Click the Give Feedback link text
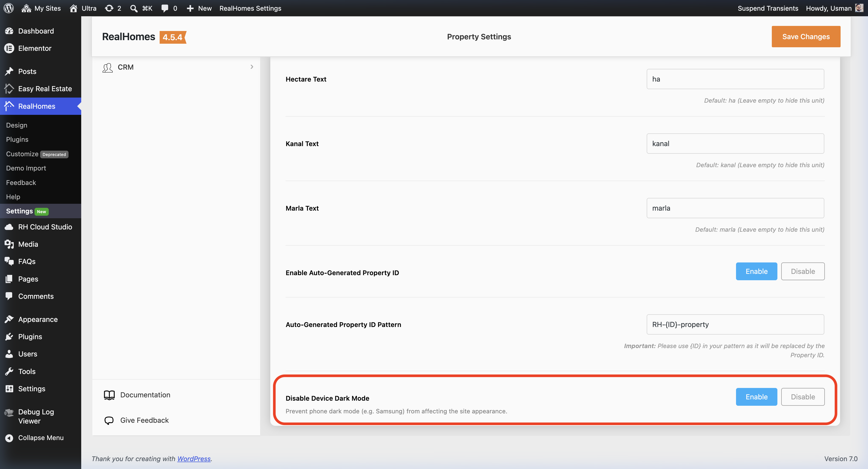868x469 pixels. point(144,420)
